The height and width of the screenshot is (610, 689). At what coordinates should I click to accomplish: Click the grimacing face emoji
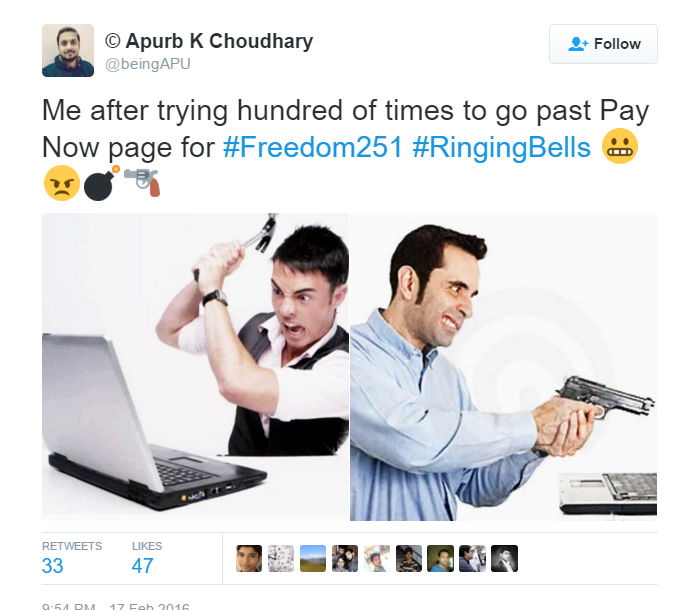coord(620,146)
